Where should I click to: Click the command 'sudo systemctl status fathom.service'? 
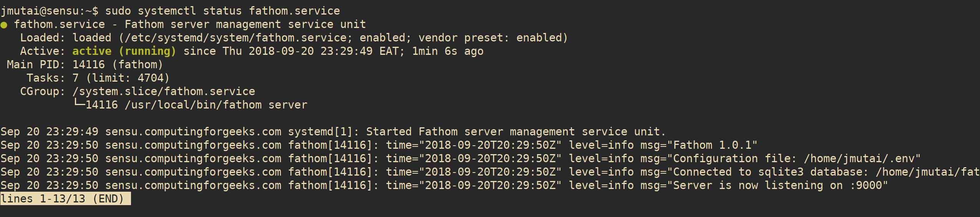[x=222, y=11]
